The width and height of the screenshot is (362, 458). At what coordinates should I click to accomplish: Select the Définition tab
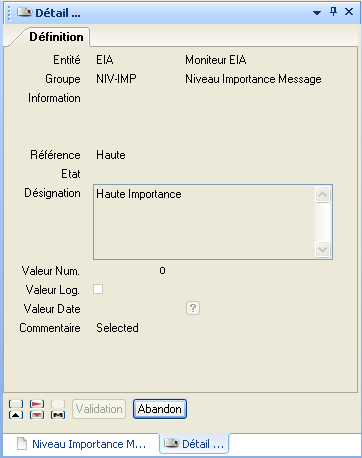click(x=56, y=37)
